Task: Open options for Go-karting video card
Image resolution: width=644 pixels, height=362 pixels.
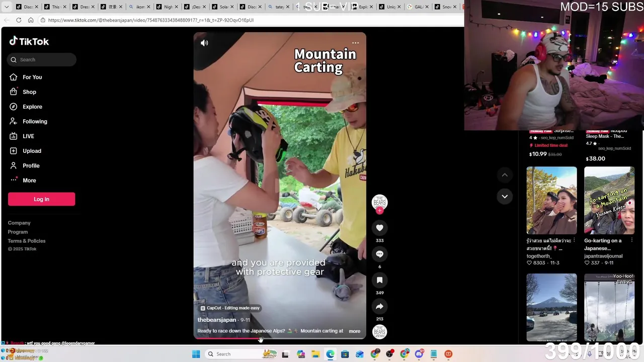Action: 632,241
